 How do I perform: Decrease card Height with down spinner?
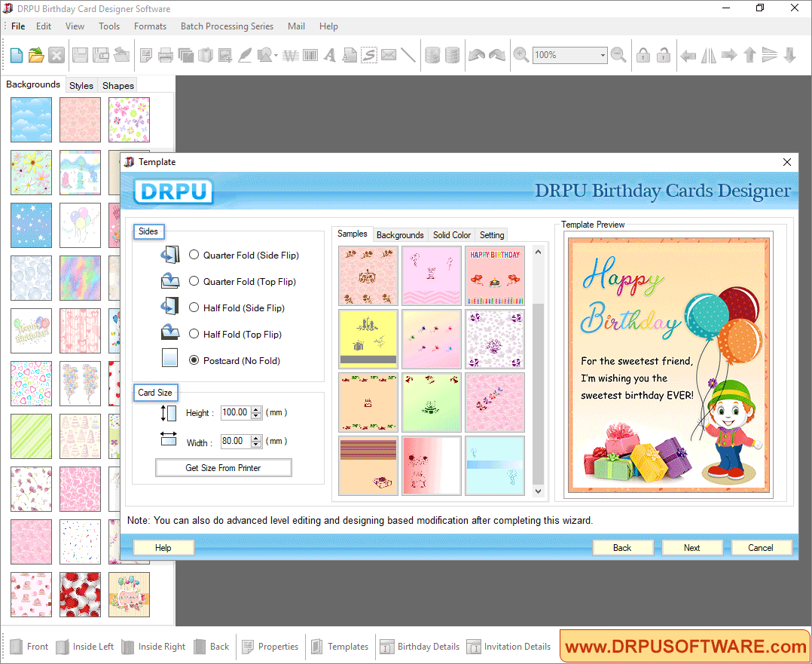click(256, 416)
